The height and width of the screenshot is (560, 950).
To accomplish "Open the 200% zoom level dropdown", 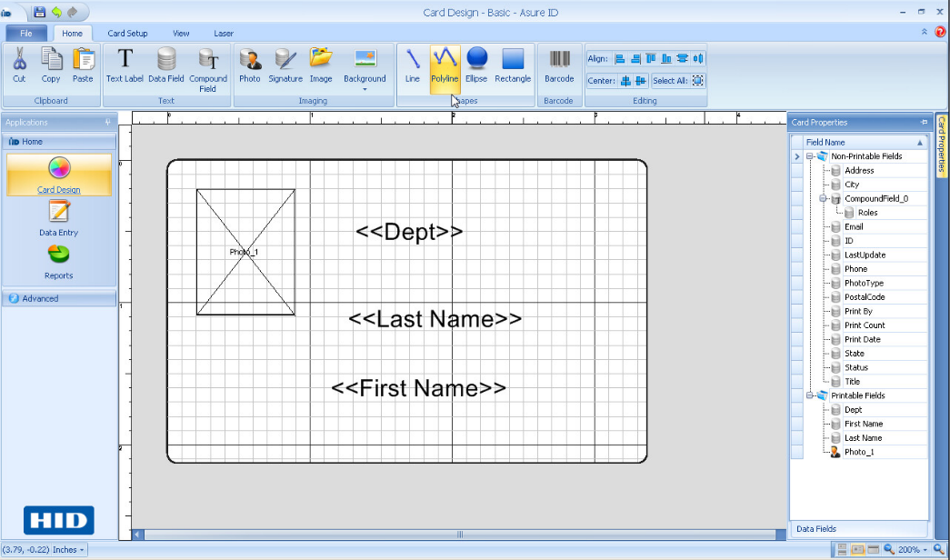I will click(x=925, y=550).
